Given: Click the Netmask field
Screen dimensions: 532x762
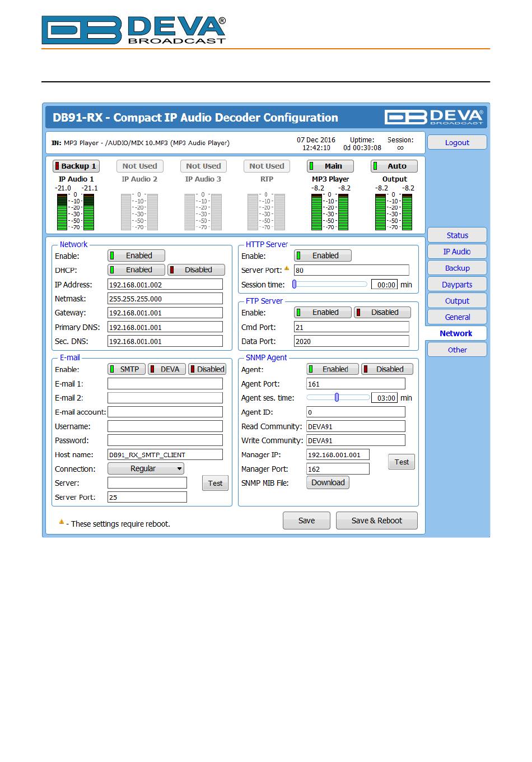Looking at the screenshot, I should click(x=165, y=299).
